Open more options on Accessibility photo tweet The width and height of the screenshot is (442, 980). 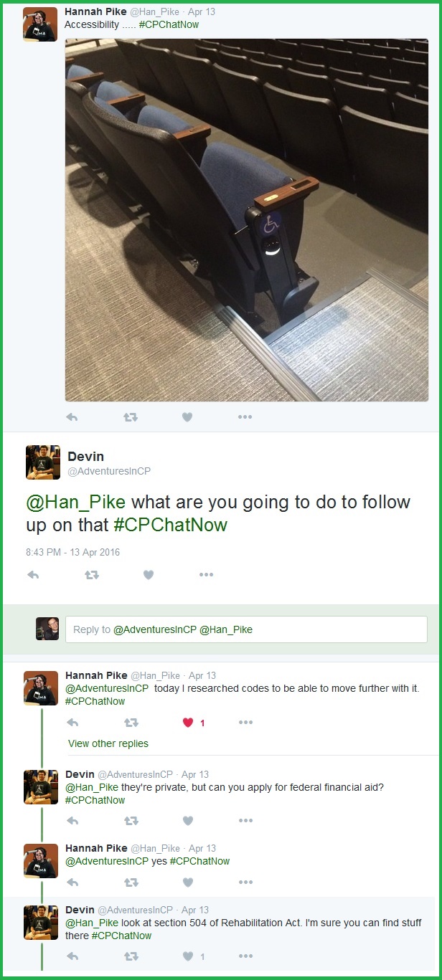pyautogui.click(x=245, y=417)
